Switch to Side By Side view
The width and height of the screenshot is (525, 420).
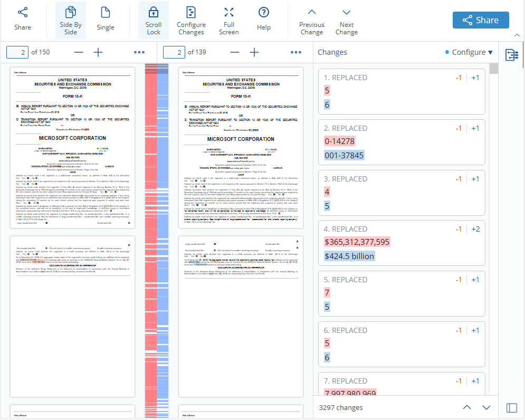pos(71,20)
